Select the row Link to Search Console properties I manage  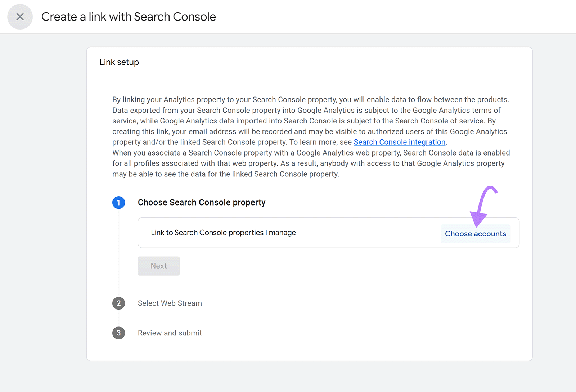coord(223,233)
